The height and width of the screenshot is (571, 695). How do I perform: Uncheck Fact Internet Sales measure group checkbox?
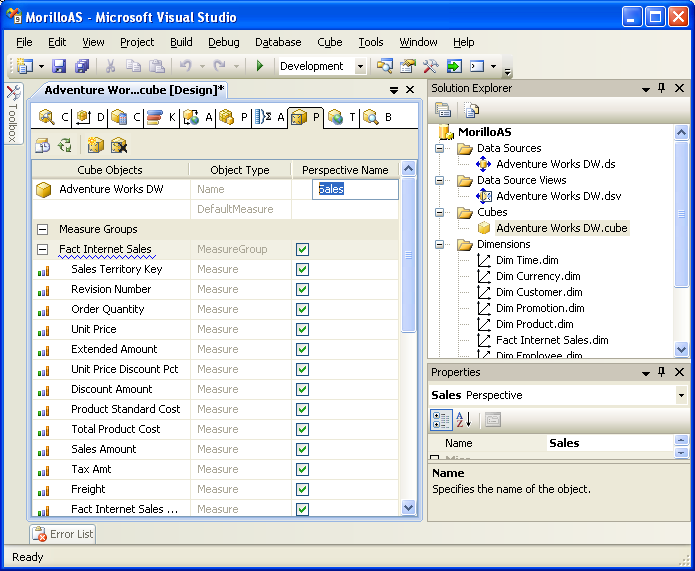click(x=302, y=249)
